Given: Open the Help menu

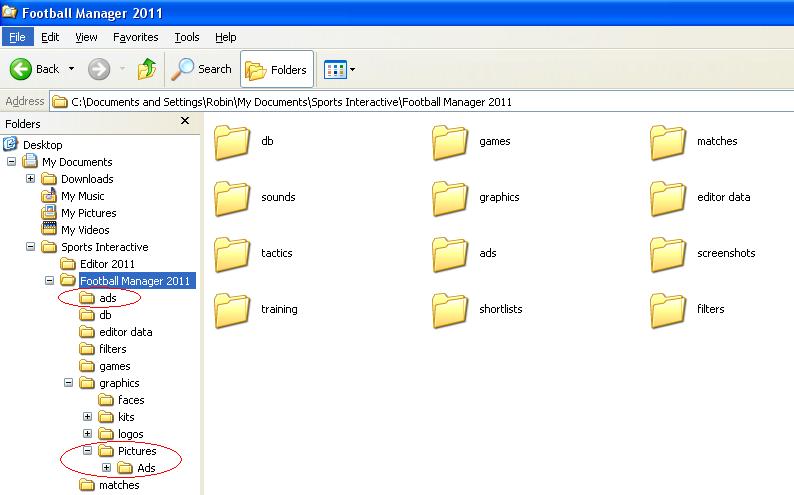Looking at the screenshot, I should tap(225, 37).
